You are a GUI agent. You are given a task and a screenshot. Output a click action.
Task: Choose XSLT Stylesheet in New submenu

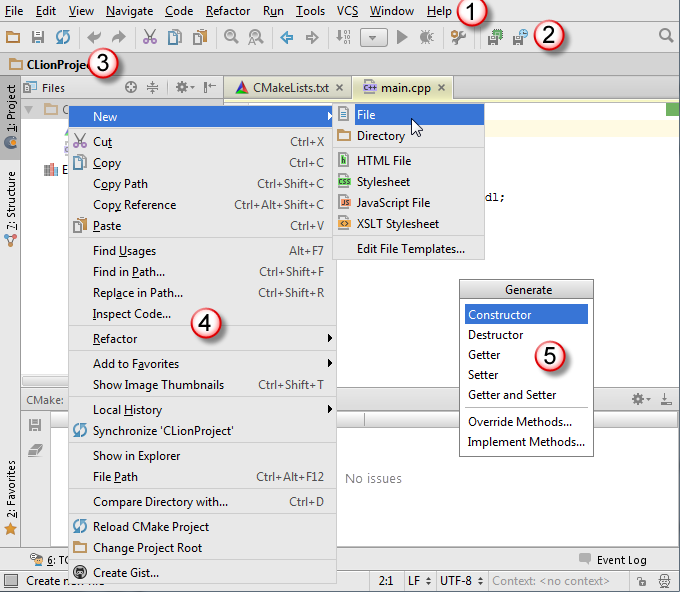409,224
